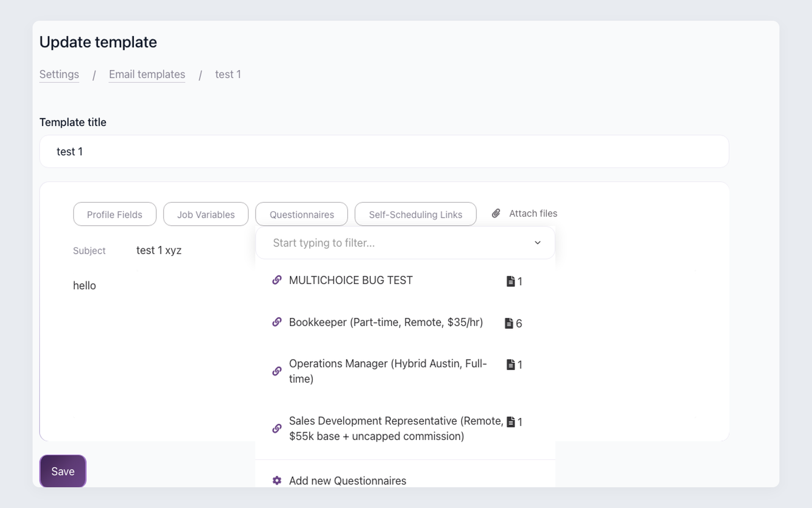
Task: Click link icon beside MULTICHOICE BUG TEST
Action: (x=277, y=280)
